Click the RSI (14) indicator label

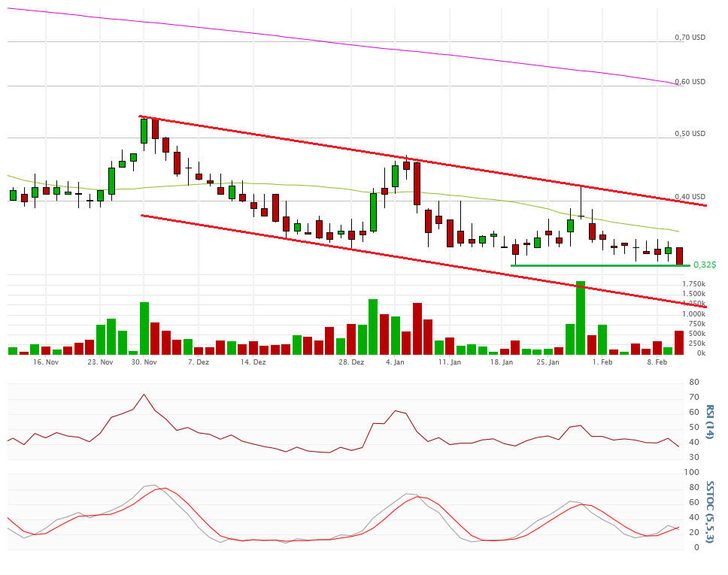tap(709, 421)
